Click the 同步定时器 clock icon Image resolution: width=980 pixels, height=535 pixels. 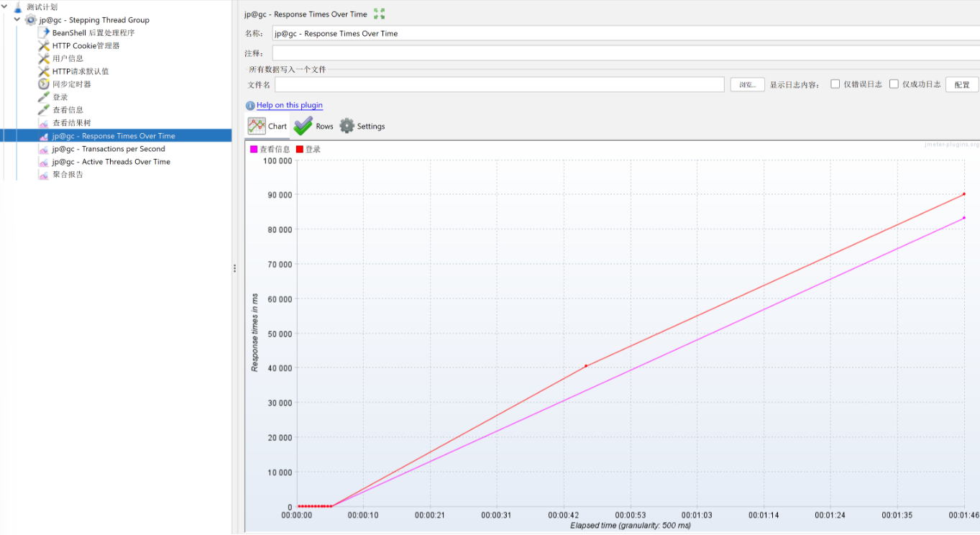pos(44,84)
